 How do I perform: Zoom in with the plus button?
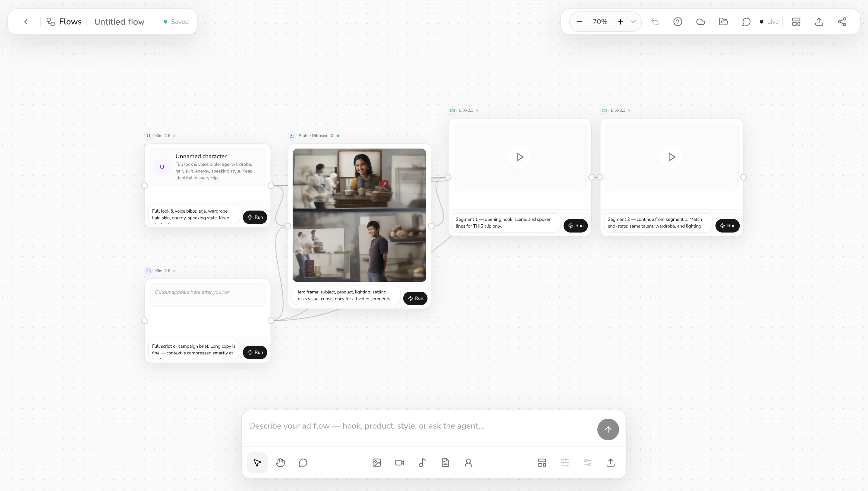pyautogui.click(x=620, y=22)
